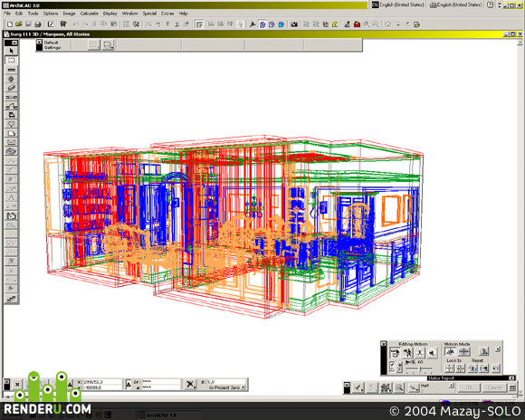Click the Cancel button in control box
525x420 pixels.
(x=494, y=387)
